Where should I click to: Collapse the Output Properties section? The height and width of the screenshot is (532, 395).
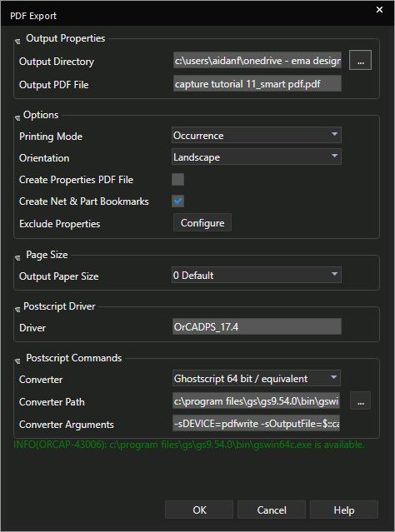tap(17, 42)
